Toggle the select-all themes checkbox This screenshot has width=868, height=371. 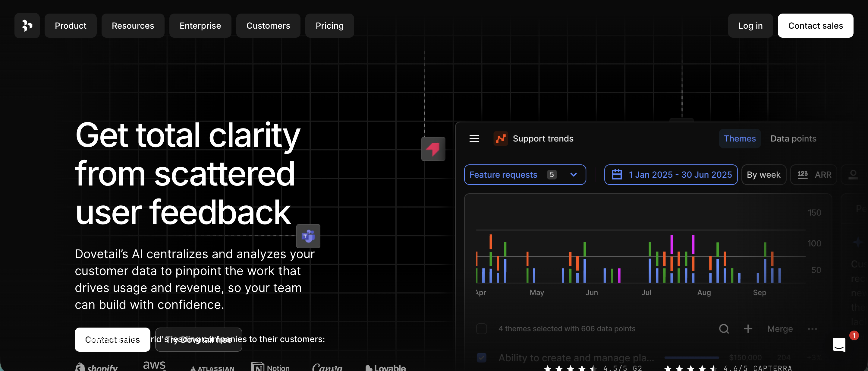click(x=482, y=328)
